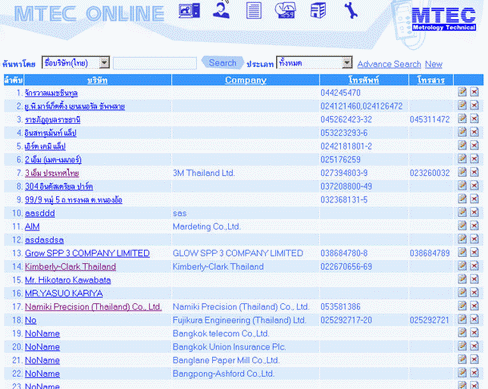This screenshot has width=488, height=389.
Task: Edit row 3 with phone 045262423-32
Action: 462,119
